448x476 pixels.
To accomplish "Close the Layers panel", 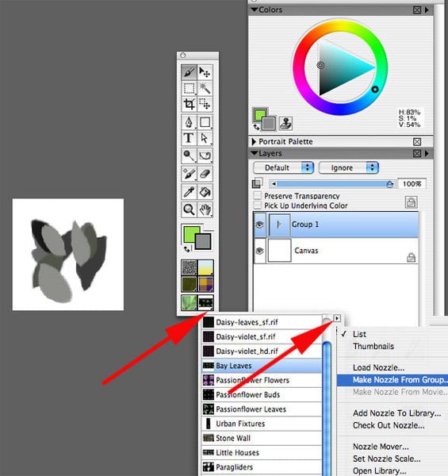I will (417, 154).
